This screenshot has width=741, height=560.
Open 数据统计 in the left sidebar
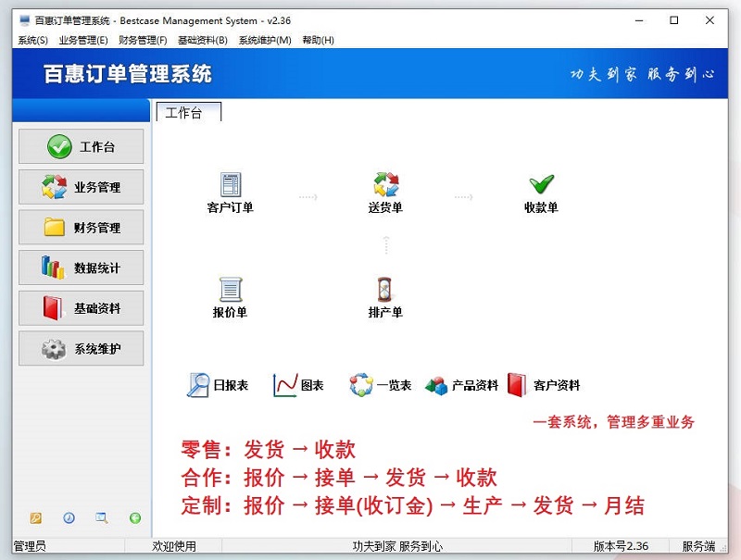(82, 268)
